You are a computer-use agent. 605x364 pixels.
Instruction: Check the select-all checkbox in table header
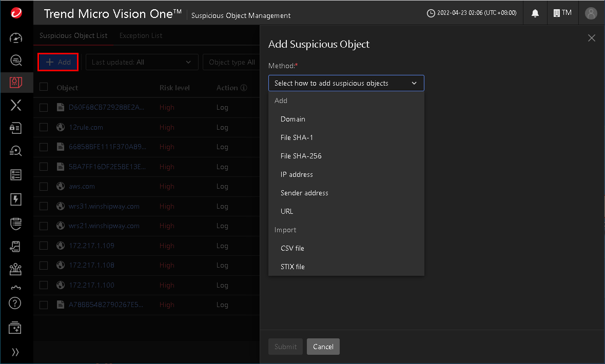44,87
